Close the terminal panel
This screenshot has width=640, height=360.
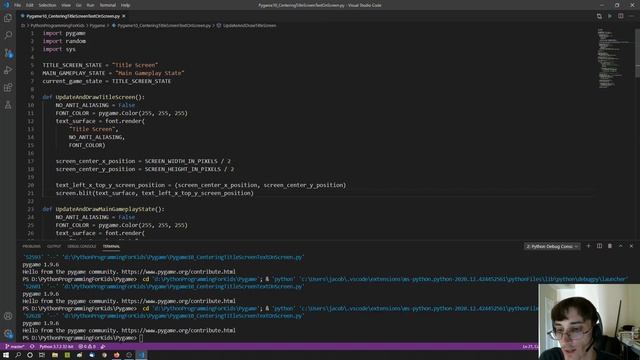tap(631, 246)
